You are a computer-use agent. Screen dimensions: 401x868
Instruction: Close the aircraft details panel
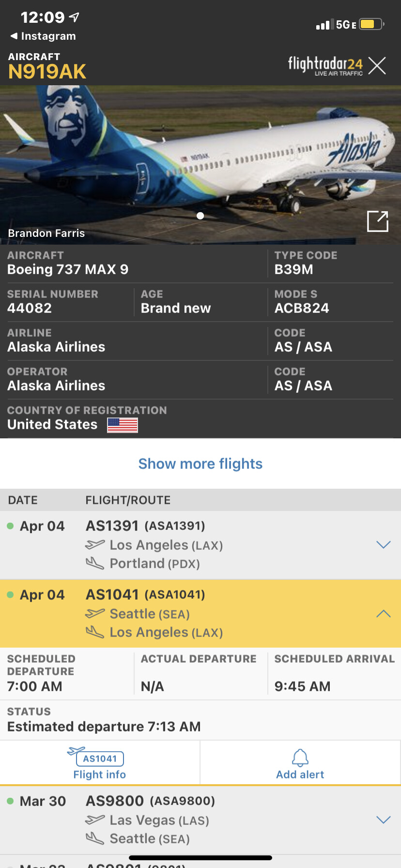tap(377, 65)
